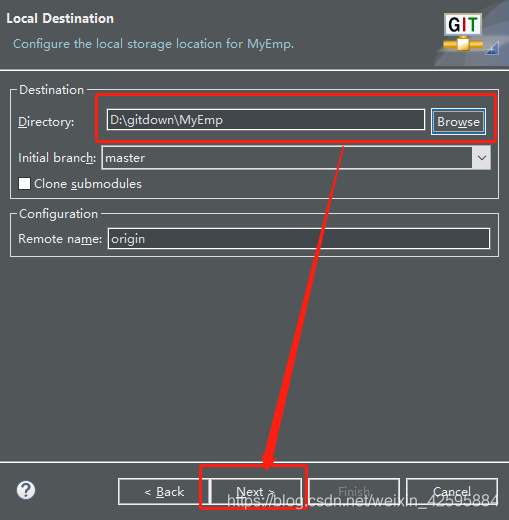Image resolution: width=509 pixels, height=520 pixels.
Task: Click the disabled Finish button
Action: click(x=354, y=492)
